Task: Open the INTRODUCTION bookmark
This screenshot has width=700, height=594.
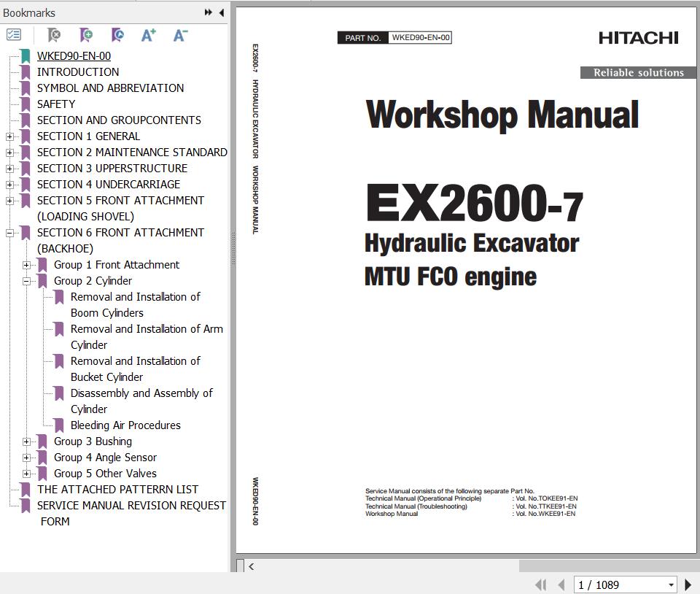Action: (x=78, y=72)
